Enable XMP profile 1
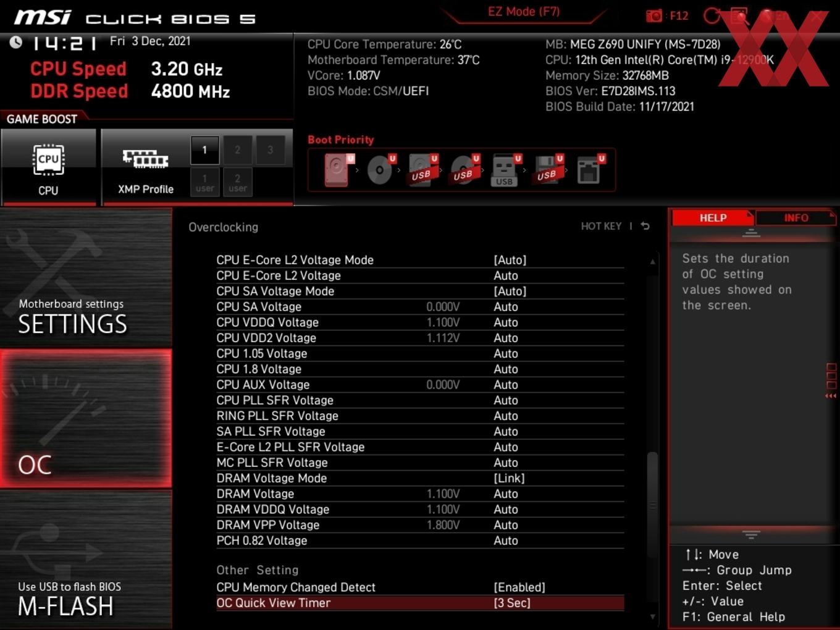 (x=204, y=150)
